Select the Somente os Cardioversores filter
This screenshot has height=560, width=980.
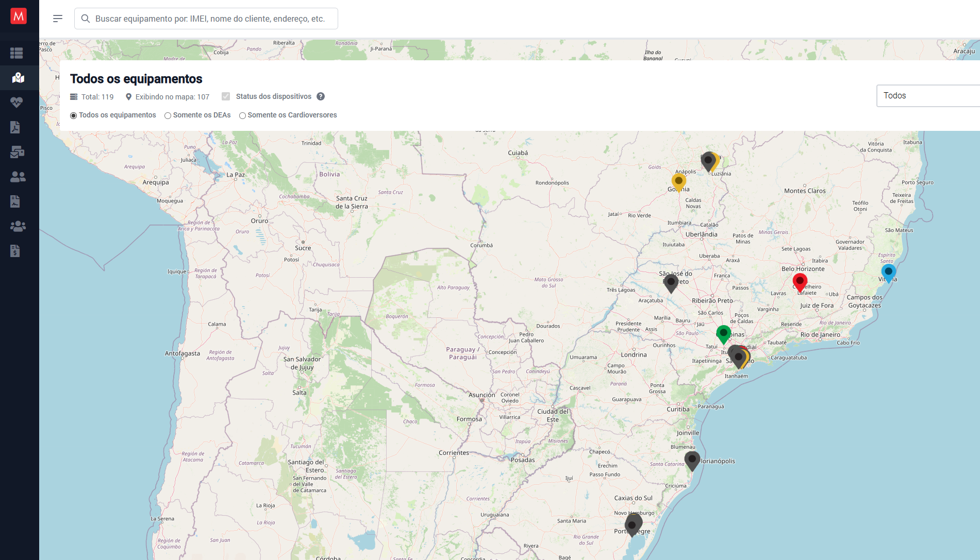242,115
